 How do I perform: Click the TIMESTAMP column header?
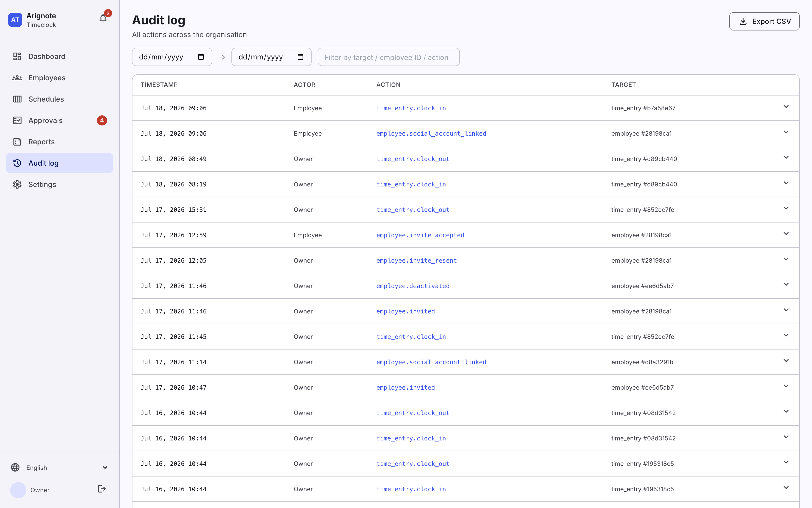159,85
